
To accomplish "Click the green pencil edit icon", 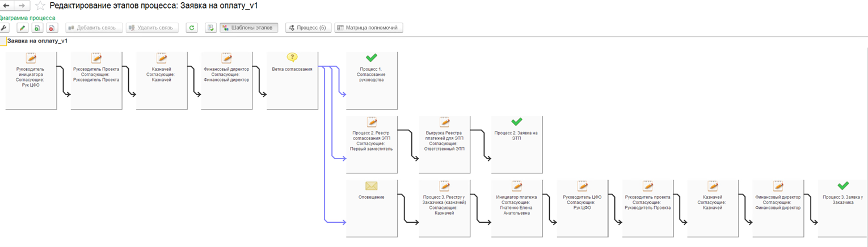I will click(23, 28).
